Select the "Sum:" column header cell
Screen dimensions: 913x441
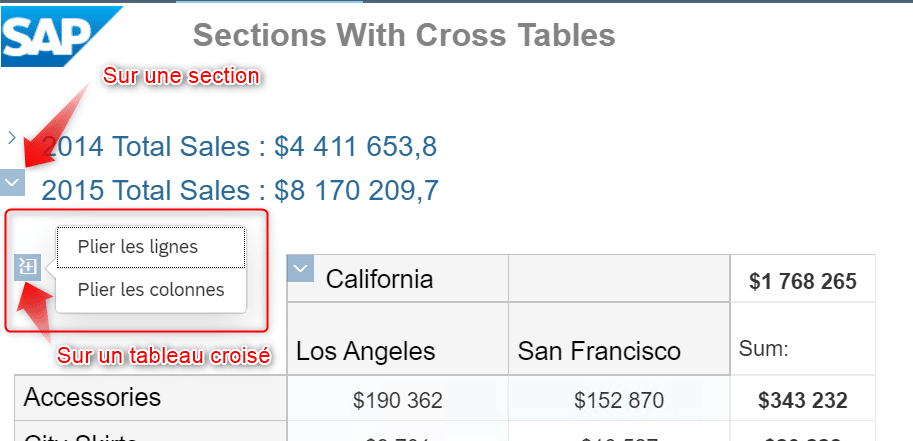[764, 349]
